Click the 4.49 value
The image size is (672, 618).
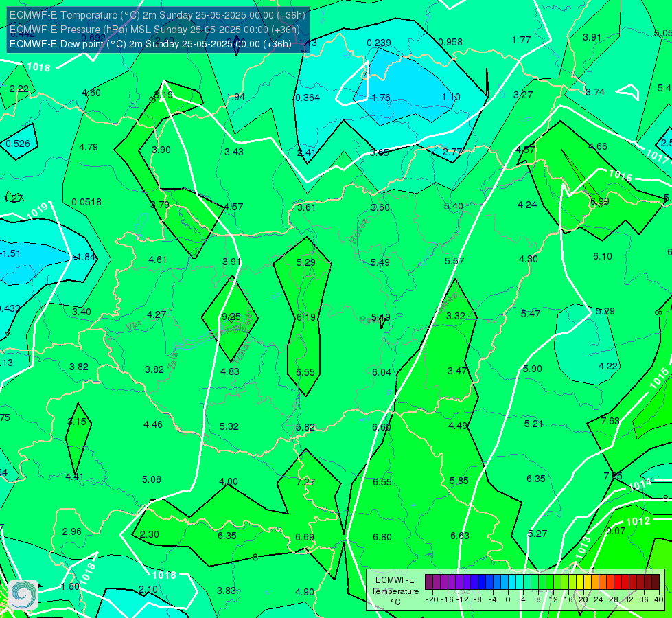[x=458, y=426]
